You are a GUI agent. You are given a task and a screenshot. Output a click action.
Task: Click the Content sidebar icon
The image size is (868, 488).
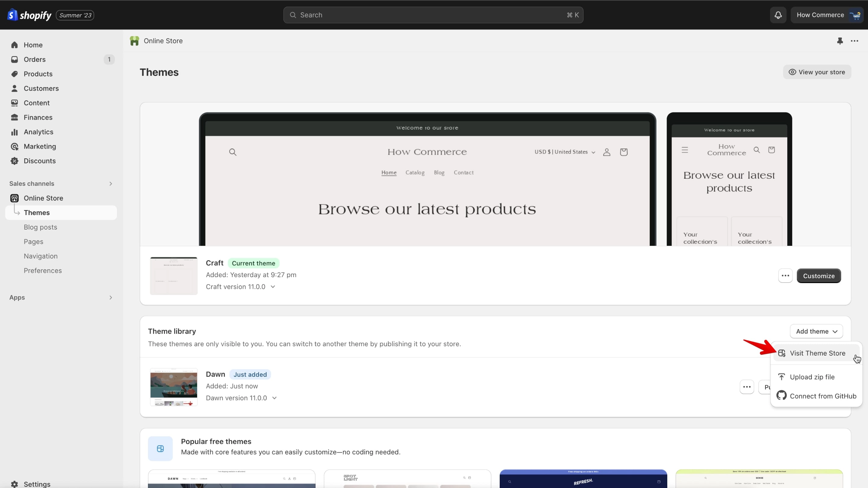[x=14, y=103]
